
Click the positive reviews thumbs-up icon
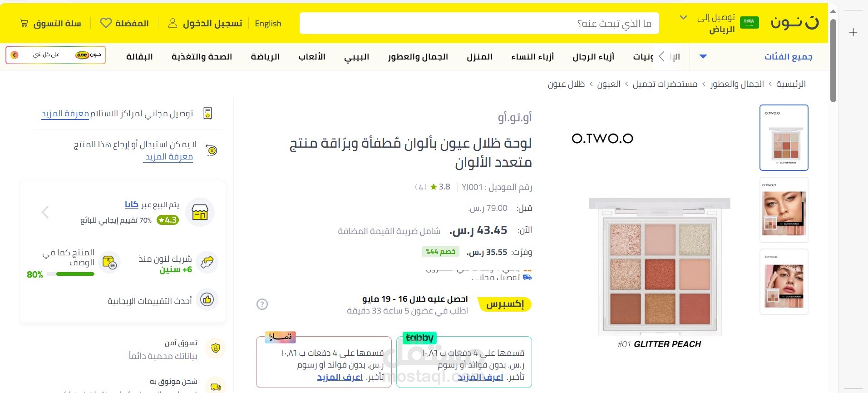(x=207, y=299)
